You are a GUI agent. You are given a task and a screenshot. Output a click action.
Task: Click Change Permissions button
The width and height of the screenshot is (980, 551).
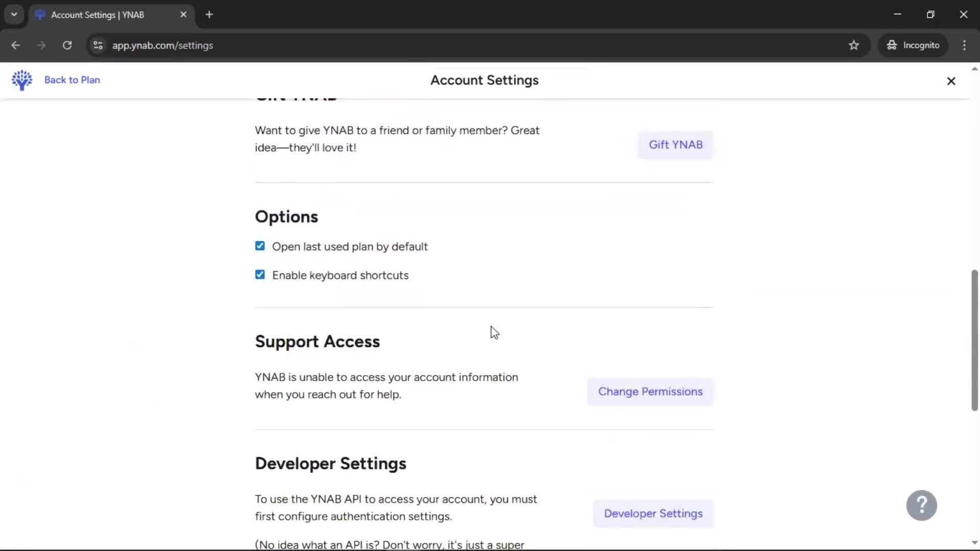click(650, 392)
